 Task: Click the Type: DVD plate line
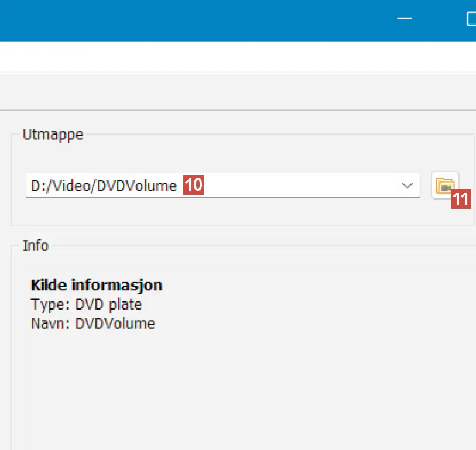(x=86, y=304)
